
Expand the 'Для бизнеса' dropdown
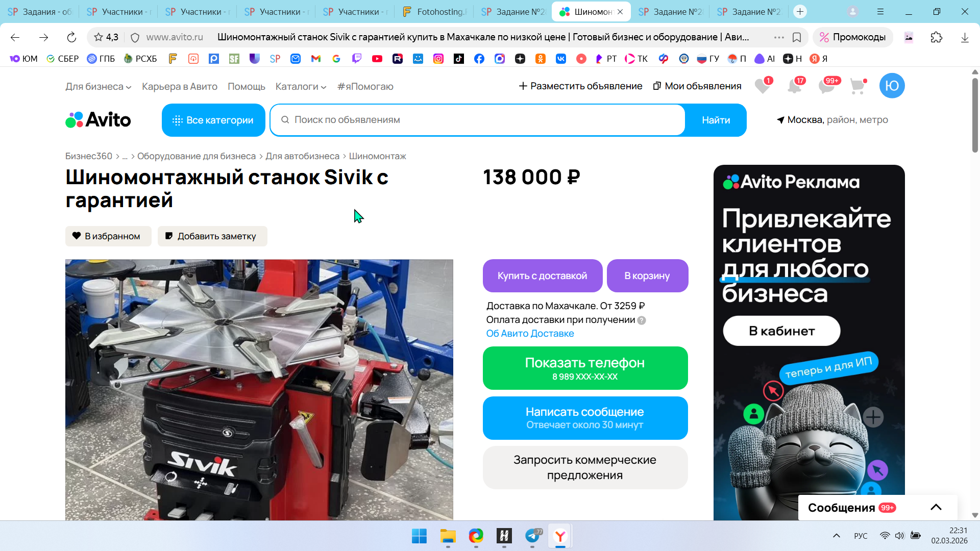98,87
